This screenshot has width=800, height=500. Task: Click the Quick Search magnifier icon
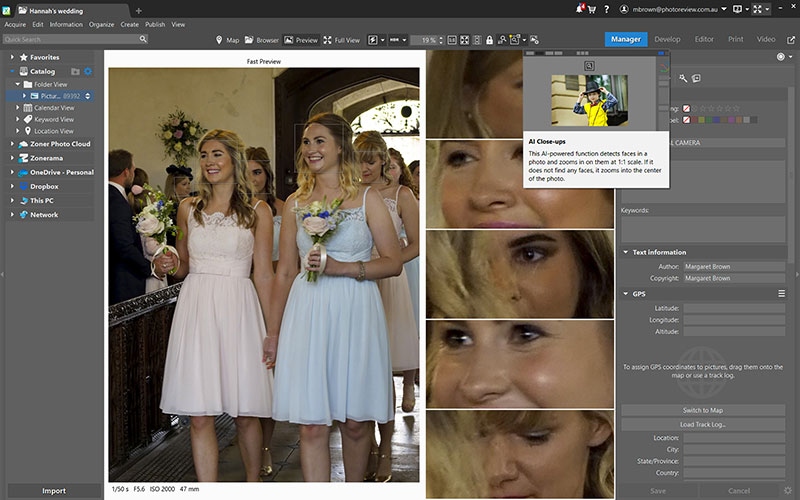click(143, 39)
